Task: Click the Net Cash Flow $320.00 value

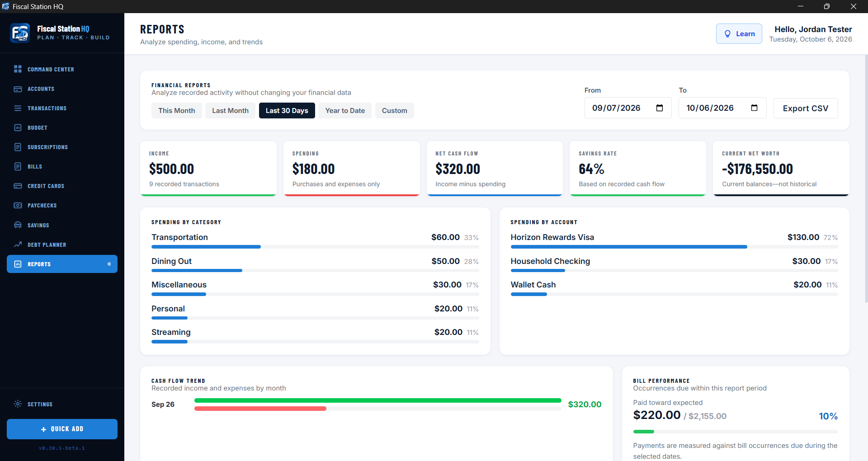Action: tap(458, 169)
